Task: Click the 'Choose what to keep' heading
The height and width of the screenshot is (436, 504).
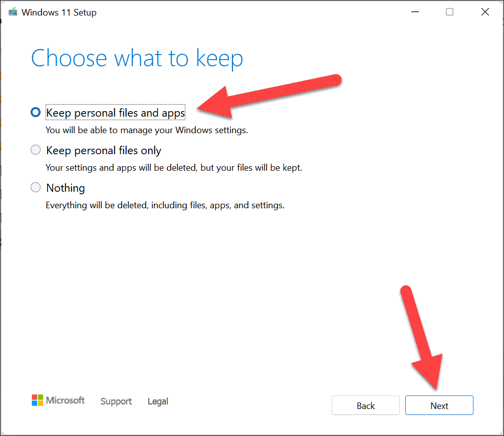Action: 137,59
